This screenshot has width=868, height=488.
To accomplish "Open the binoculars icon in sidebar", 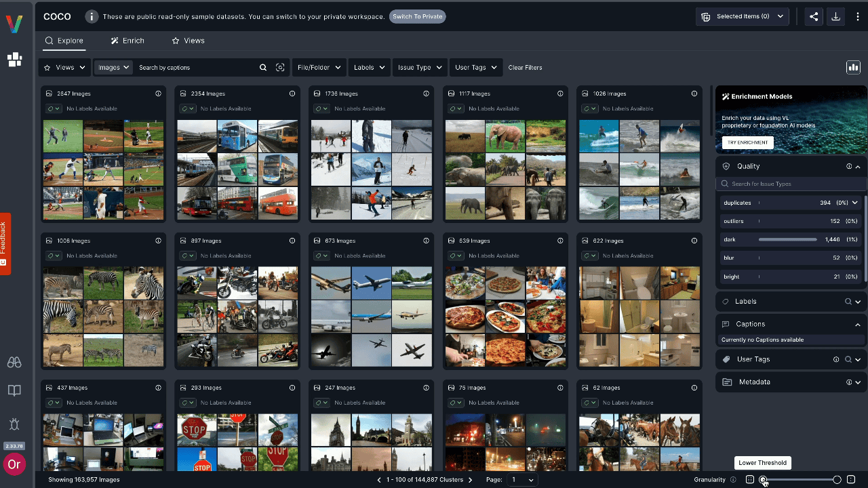I will [x=14, y=363].
